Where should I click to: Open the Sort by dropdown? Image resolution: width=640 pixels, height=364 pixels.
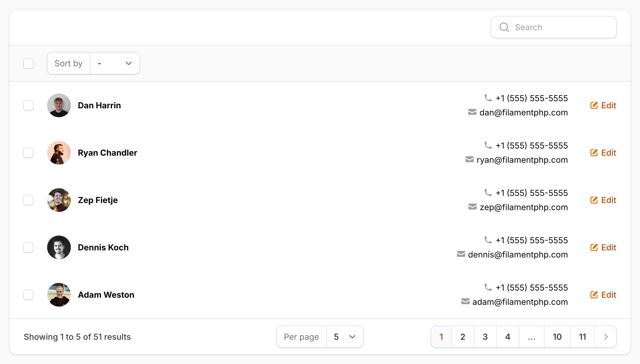coord(115,63)
